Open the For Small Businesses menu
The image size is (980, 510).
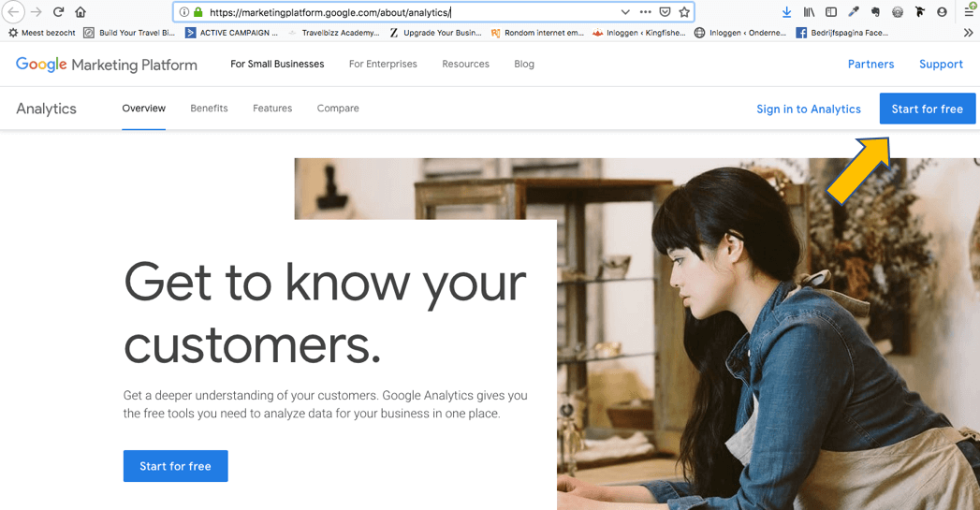(277, 64)
